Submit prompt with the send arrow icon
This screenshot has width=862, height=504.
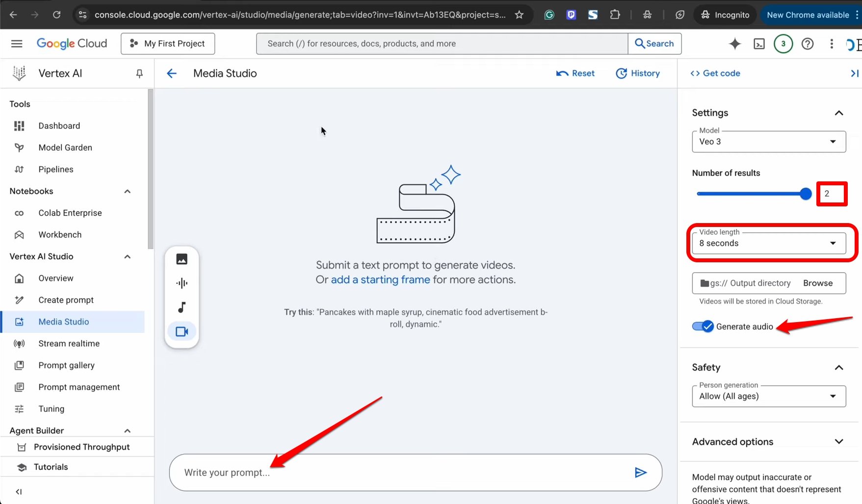pos(640,473)
